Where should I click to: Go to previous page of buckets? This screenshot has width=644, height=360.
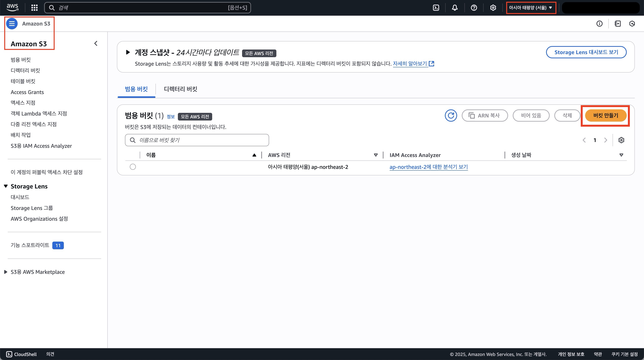pyautogui.click(x=584, y=140)
